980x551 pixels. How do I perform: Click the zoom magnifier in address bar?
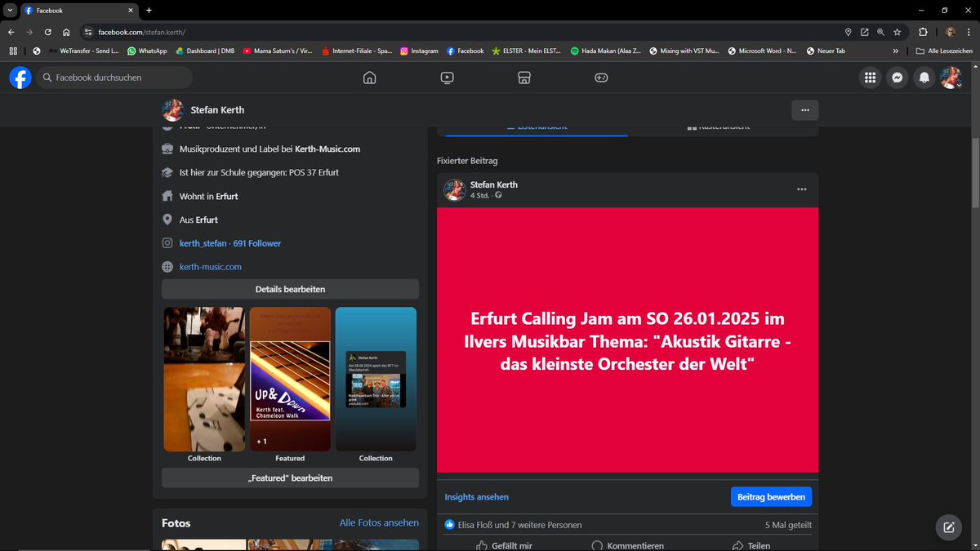tap(880, 32)
